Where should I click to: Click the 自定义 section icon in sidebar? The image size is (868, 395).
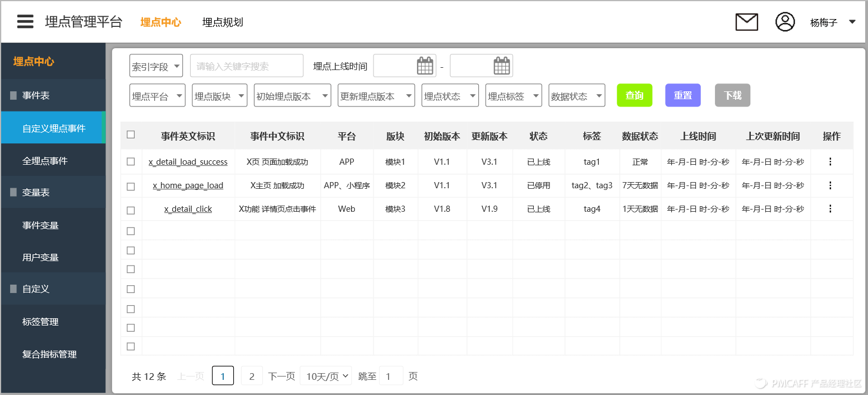point(13,289)
